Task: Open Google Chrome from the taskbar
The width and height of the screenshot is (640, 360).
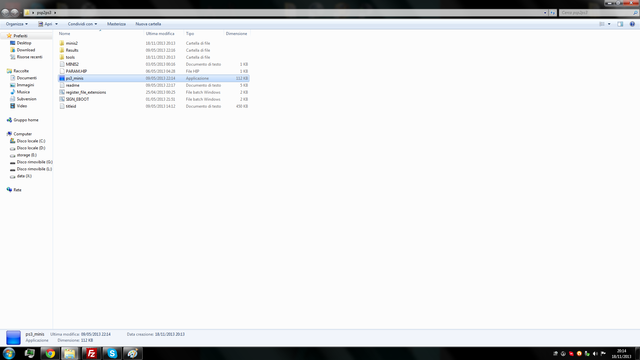Action: click(x=50, y=353)
